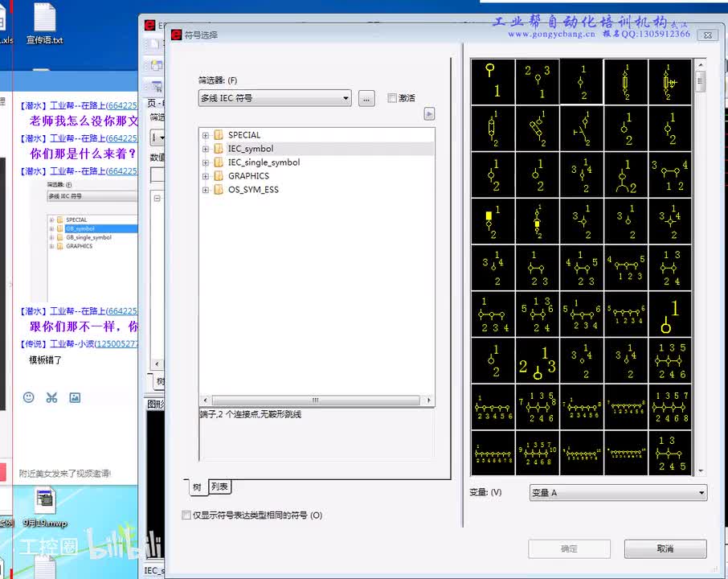Select the terminal symbol with filled yellow square

(493, 221)
